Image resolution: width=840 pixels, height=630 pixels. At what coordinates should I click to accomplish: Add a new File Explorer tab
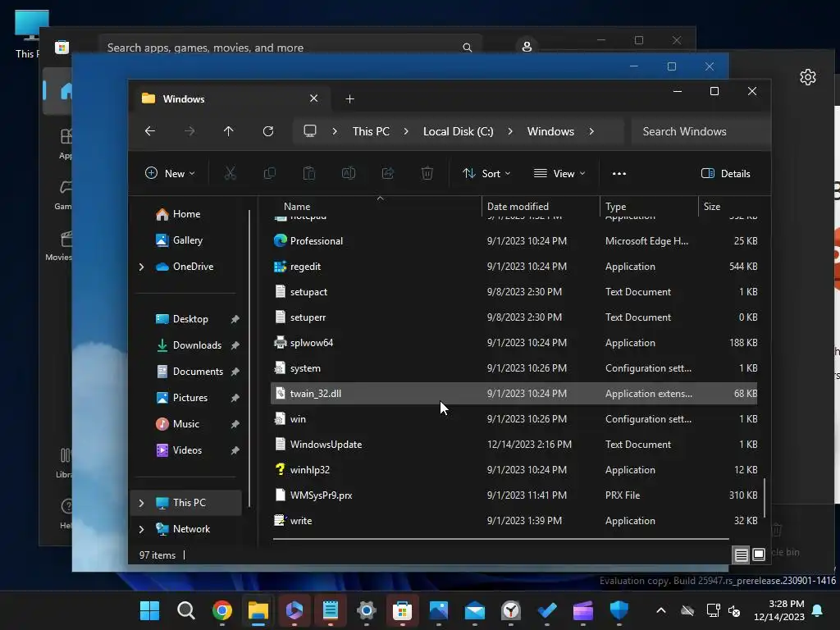pyautogui.click(x=349, y=98)
